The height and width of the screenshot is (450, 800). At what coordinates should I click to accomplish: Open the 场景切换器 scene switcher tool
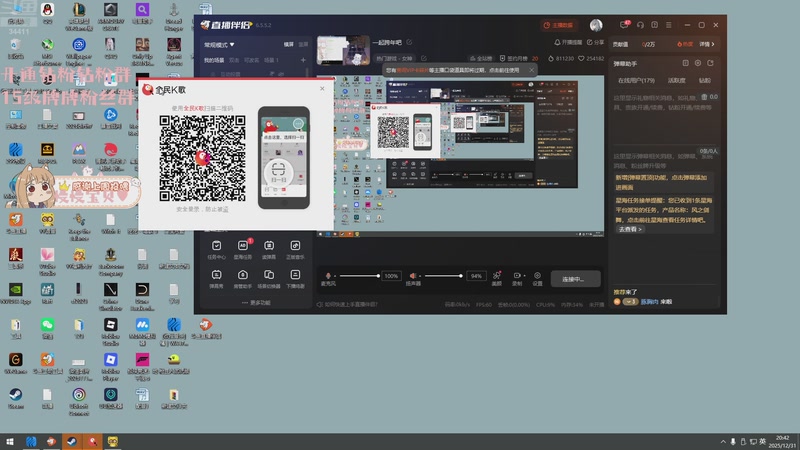coord(269,279)
